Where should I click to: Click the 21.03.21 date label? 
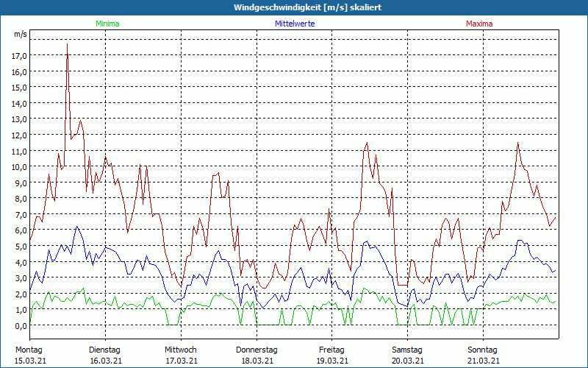[484, 361]
